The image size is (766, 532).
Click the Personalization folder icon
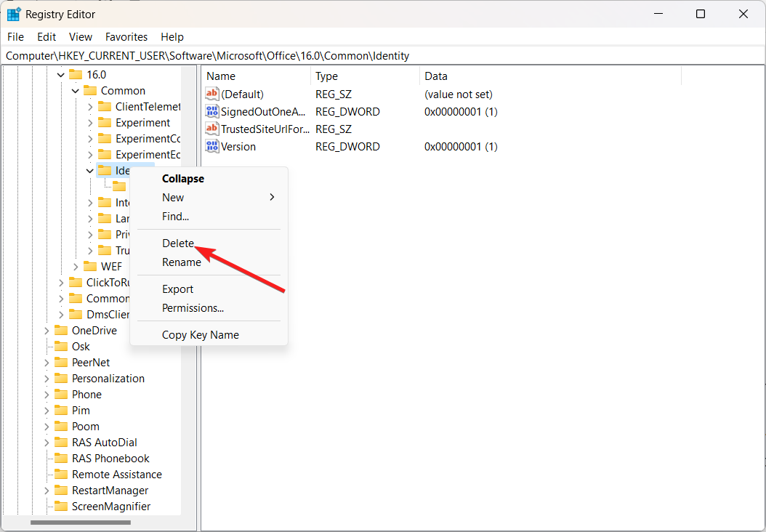coord(61,379)
